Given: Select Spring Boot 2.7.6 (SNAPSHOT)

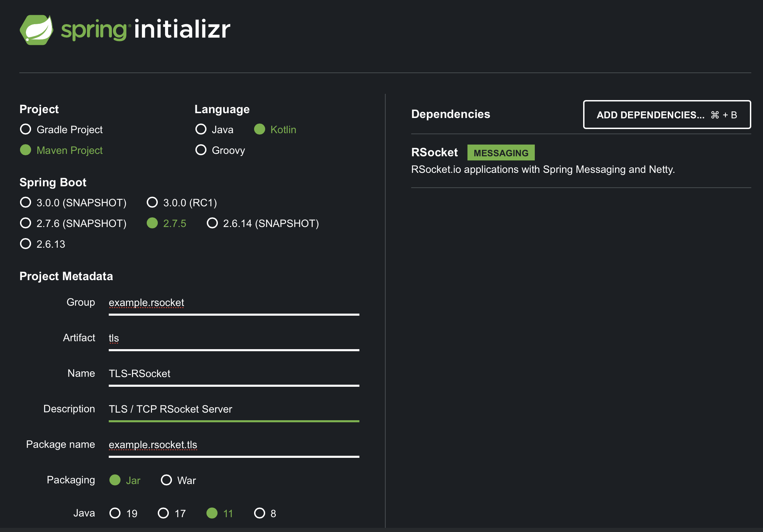Looking at the screenshot, I should [x=26, y=223].
